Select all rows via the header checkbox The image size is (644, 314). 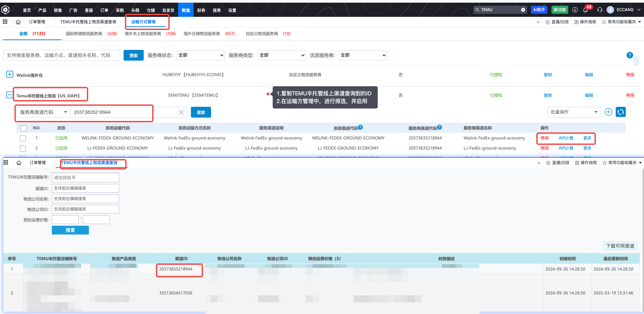coord(23,128)
